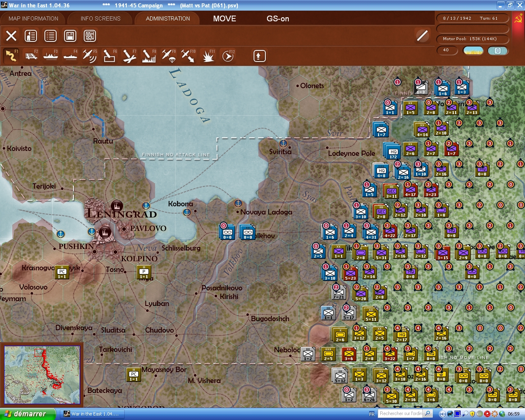
Task: Click the GS-on ground support toggle
Action: point(278,18)
